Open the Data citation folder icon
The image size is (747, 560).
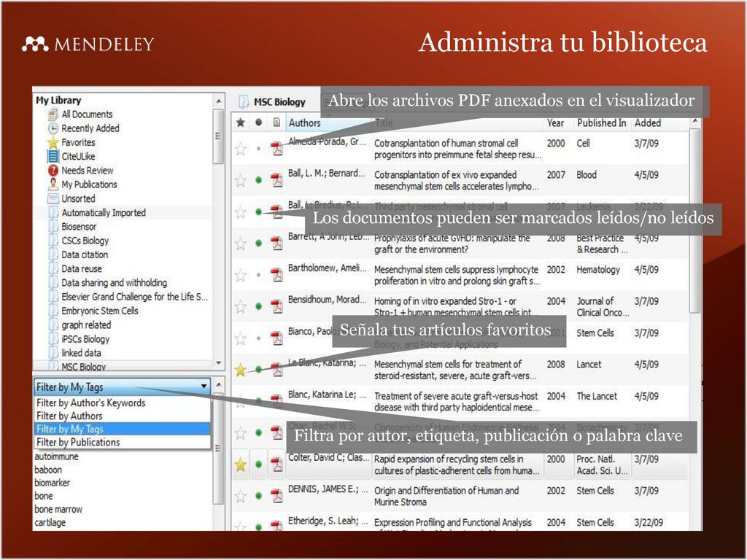point(53,254)
